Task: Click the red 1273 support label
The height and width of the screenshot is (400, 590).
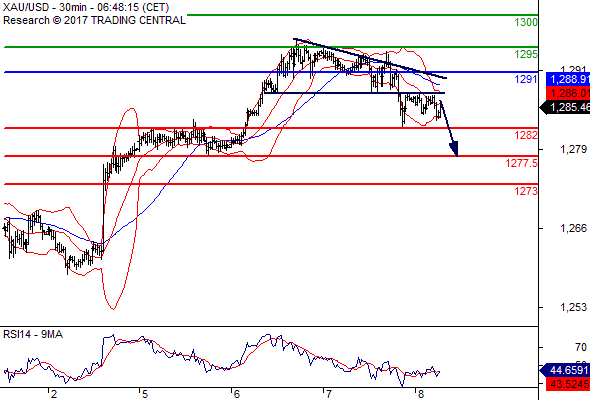Action: (x=526, y=191)
